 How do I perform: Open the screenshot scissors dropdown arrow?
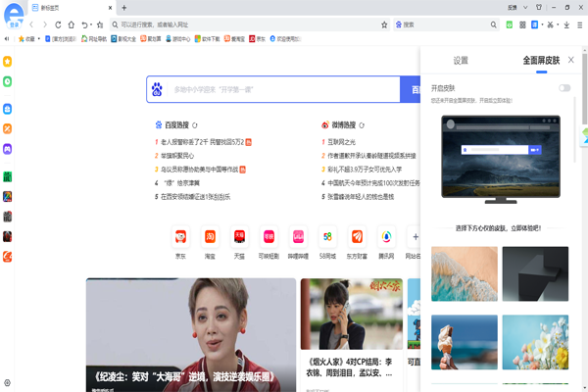coord(558,24)
